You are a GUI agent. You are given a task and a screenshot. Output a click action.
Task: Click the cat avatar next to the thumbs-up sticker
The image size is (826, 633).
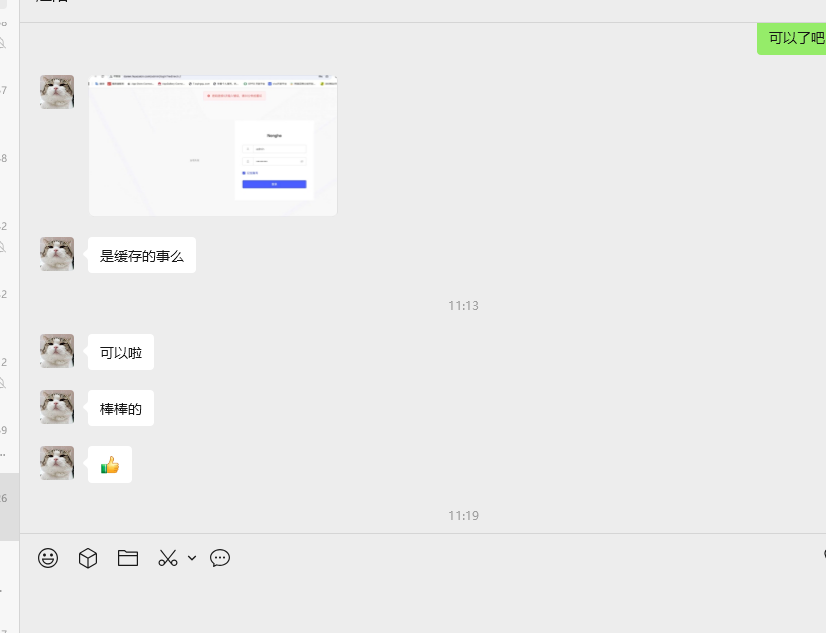(x=56, y=464)
